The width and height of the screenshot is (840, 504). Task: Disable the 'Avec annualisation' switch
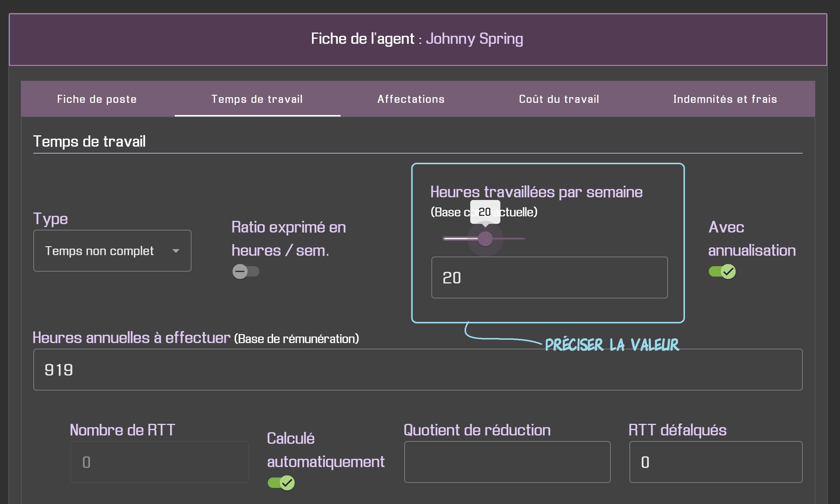click(x=722, y=271)
